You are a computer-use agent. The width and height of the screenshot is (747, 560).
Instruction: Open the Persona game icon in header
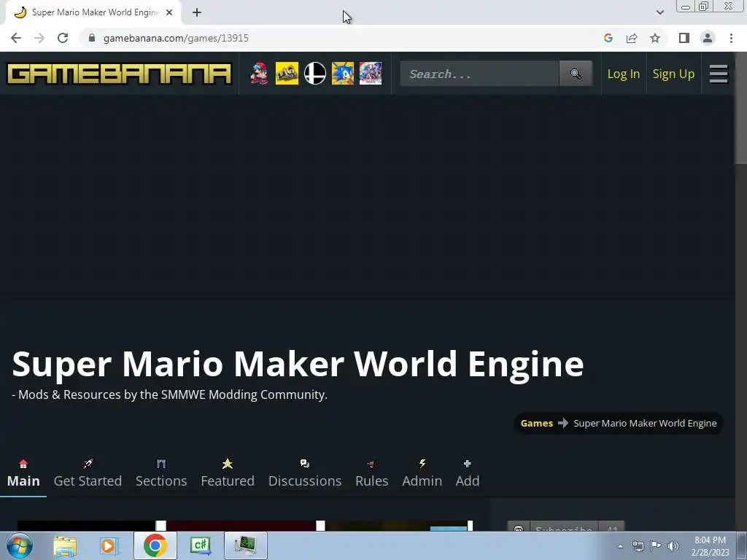pyautogui.click(x=287, y=74)
